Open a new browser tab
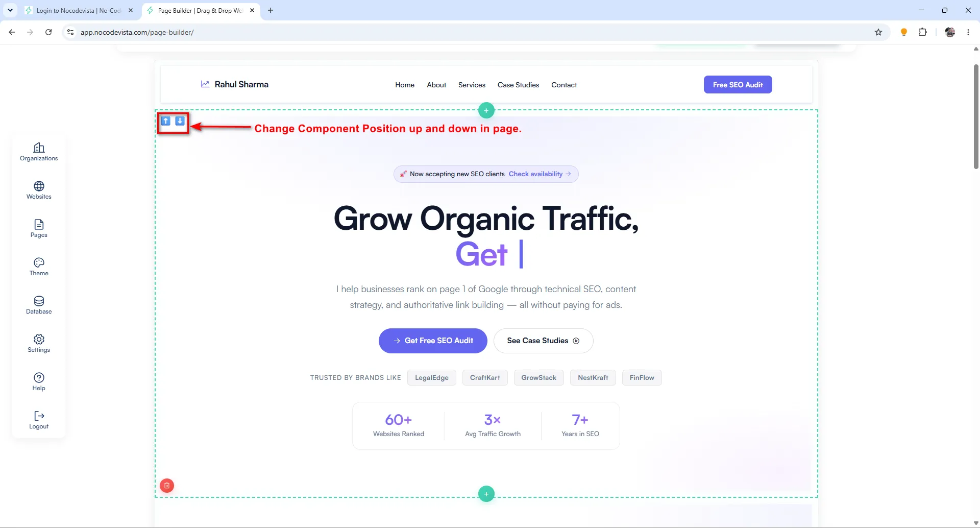The width and height of the screenshot is (980, 528). (271, 10)
